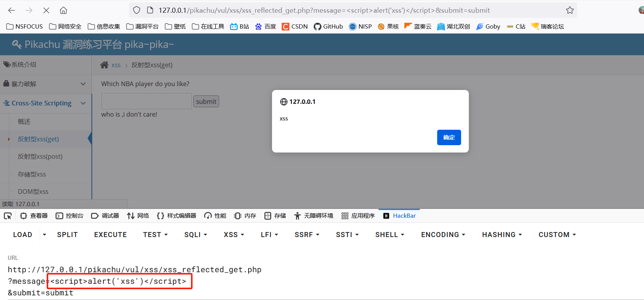Viewport: 644px width, 300px height.
Task: Open the Goby bookmark
Action: (x=488, y=26)
